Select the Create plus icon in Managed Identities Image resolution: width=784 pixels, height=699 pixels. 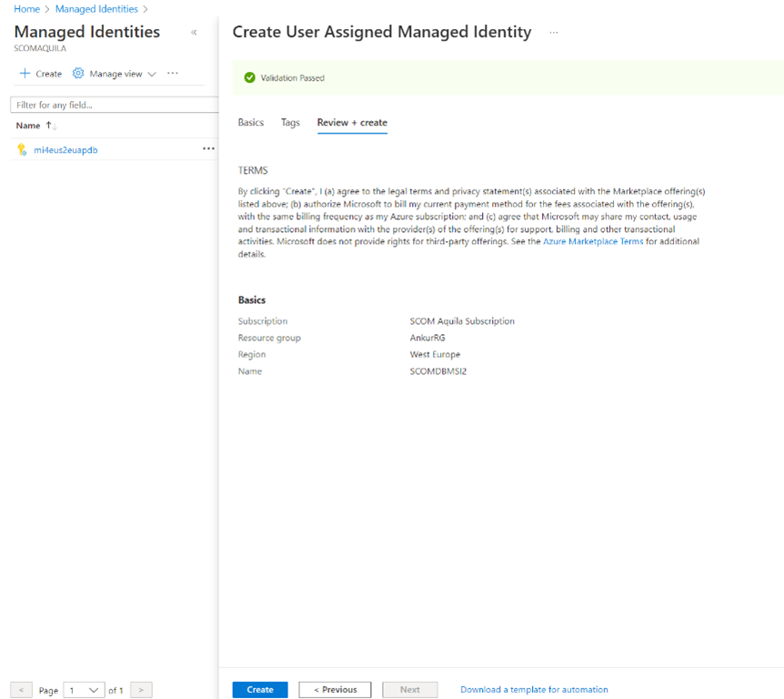[x=23, y=74]
